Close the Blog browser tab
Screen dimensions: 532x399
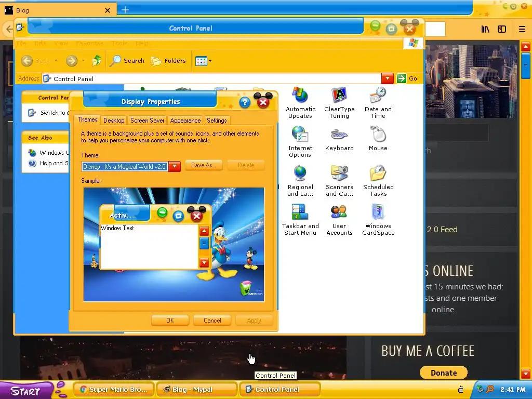click(108, 10)
